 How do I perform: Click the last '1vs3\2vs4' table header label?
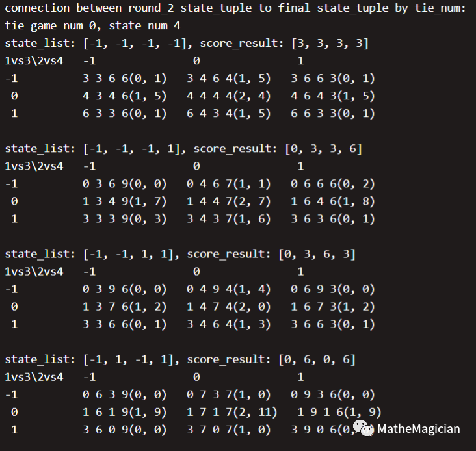(34, 378)
